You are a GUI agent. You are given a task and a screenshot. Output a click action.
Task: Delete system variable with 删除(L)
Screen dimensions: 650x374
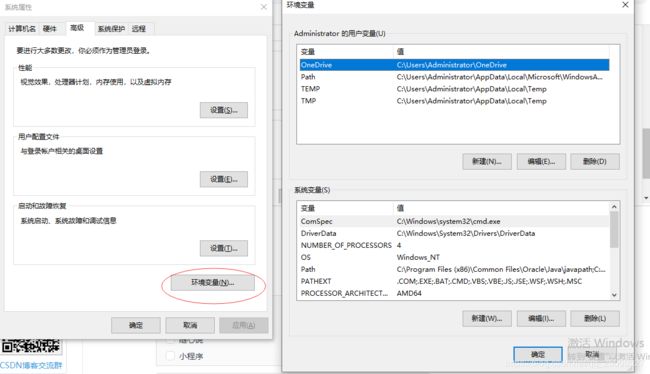point(595,318)
